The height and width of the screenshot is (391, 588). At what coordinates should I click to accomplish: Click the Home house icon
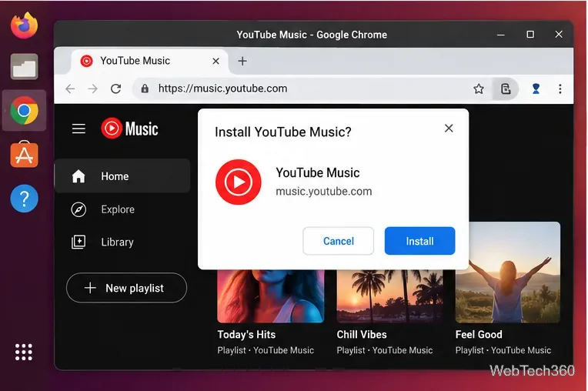(79, 175)
